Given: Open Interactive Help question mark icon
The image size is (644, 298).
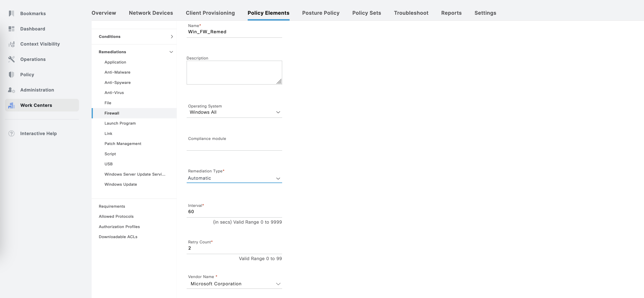Looking at the screenshot, I should point(11,134).
